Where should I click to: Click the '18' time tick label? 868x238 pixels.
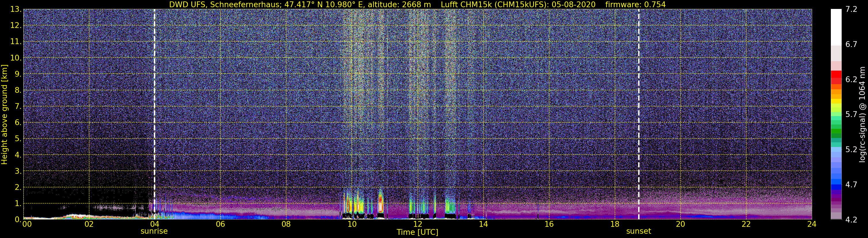pyautogui.click(x=614, y=224)
